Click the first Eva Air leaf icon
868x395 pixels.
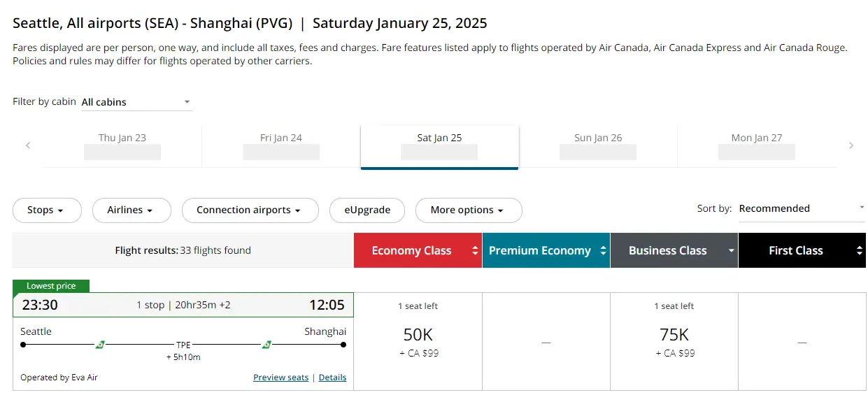[x=100, y=345]
